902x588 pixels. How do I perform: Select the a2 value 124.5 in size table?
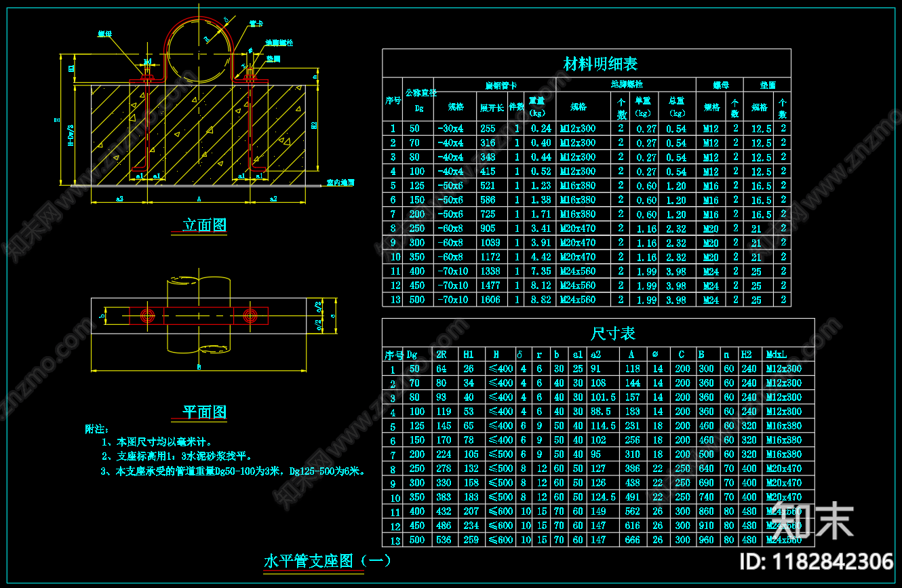click(x=603, y=497)
